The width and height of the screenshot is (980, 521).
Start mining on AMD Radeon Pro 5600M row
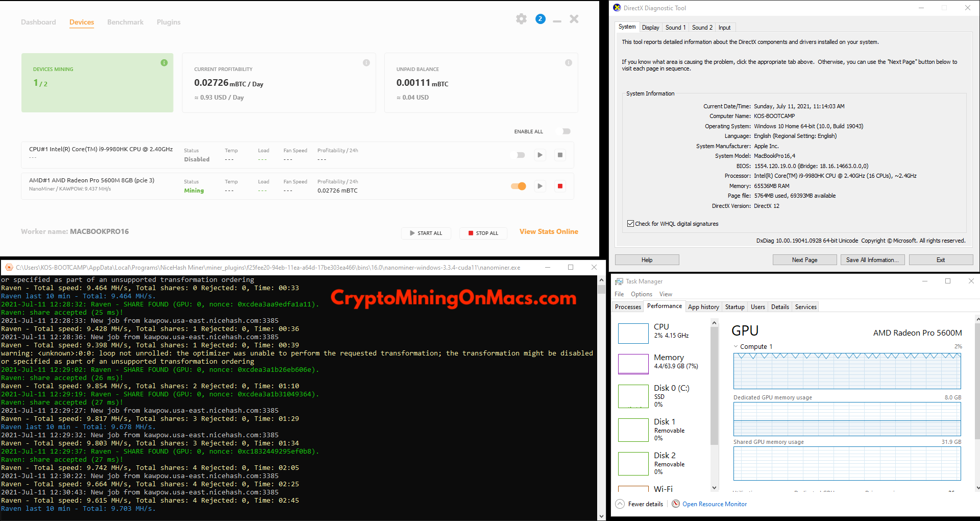pos(540,186)
